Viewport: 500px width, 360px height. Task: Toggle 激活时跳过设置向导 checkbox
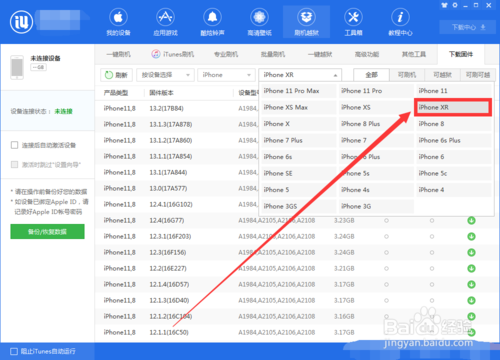click(x=14, y=164)
